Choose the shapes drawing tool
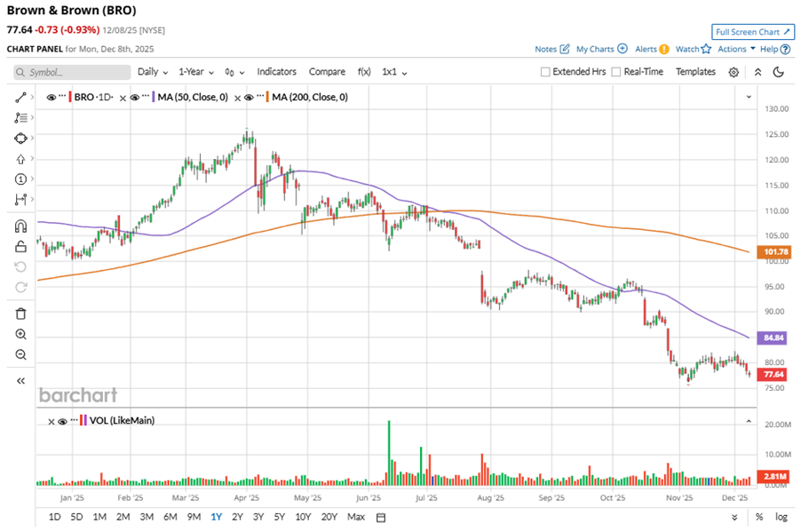Screen dimensions: 801x532 (x=20, y=138)
